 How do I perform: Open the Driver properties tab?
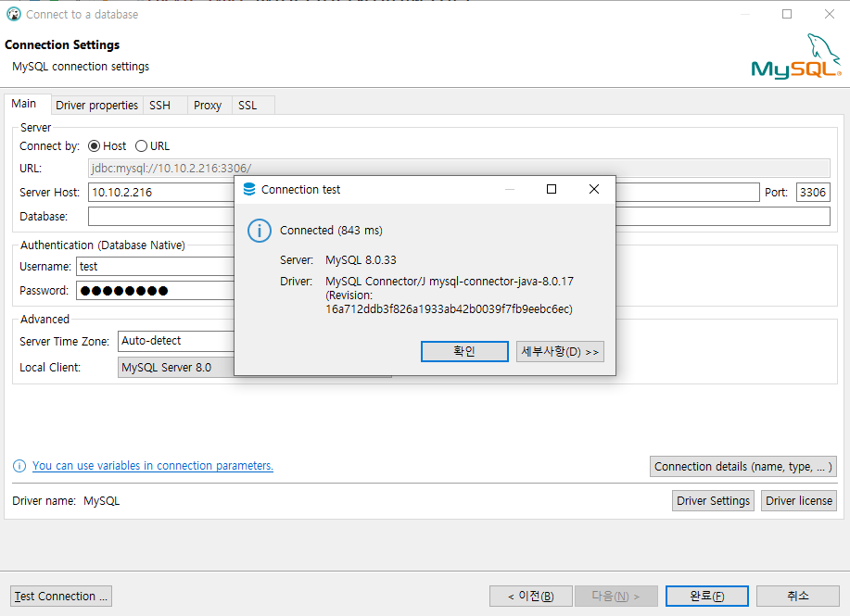click(97, 105)
